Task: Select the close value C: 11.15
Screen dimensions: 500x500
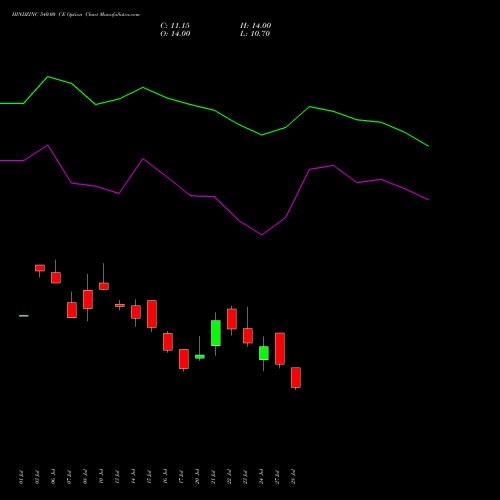Action: coord(175,26)
